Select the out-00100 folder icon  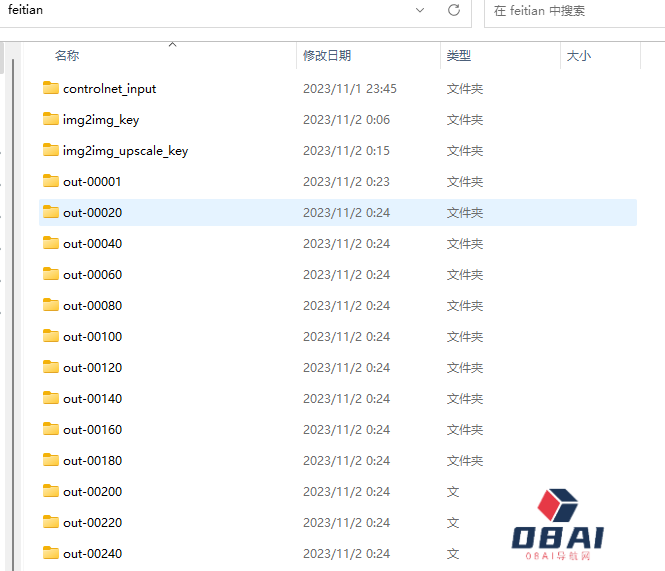[52, 336]
